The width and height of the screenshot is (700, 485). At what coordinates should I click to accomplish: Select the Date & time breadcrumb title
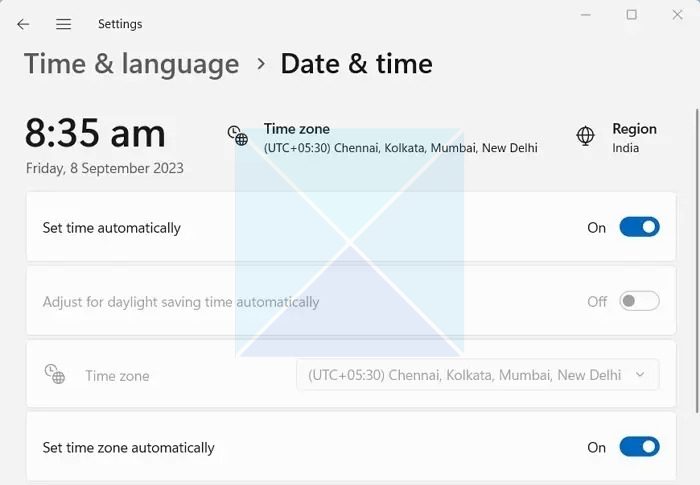(x=356, y=64)
